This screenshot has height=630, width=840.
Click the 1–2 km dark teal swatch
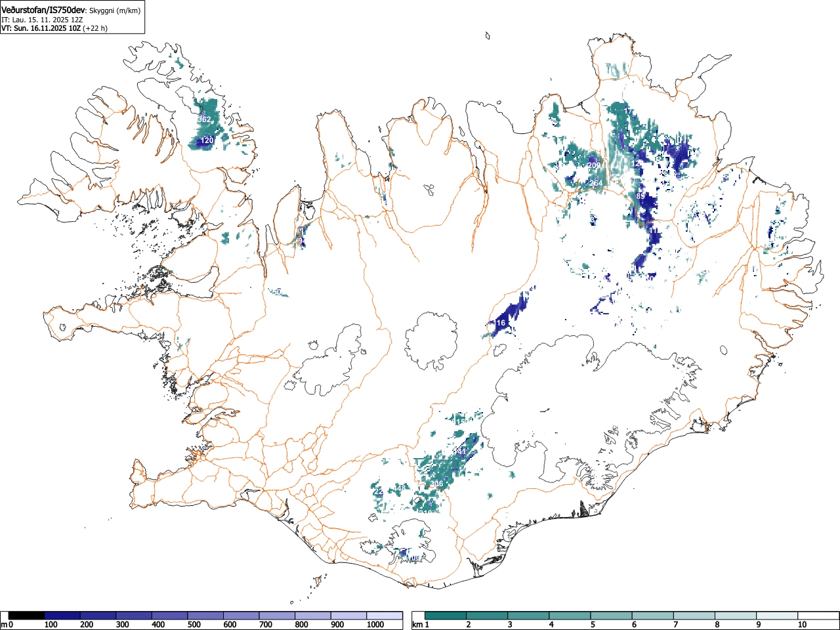point(446,616)
